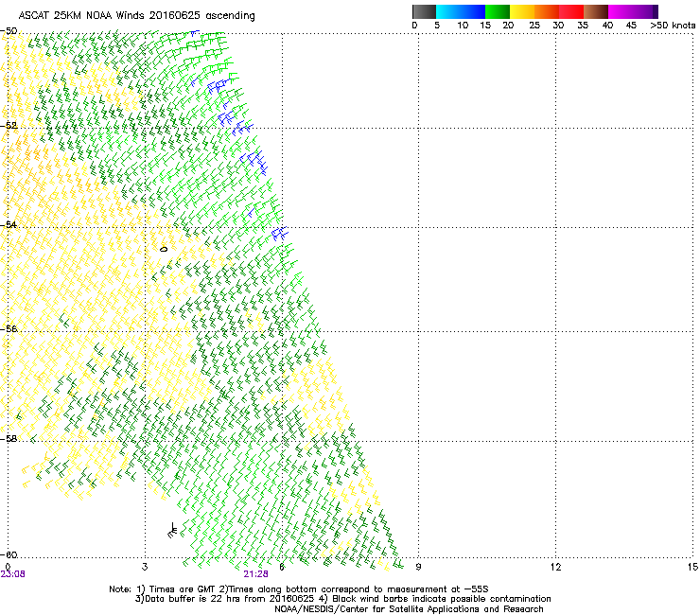Click the '3' longitude axis label
The height and width of the screenshot is (615, 700).
point(145,567)
